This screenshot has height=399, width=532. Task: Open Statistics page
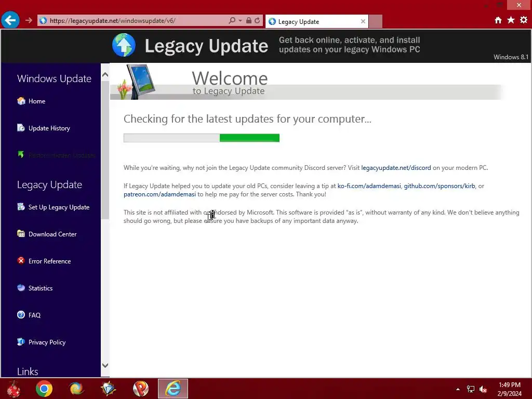tap(41, 288)
